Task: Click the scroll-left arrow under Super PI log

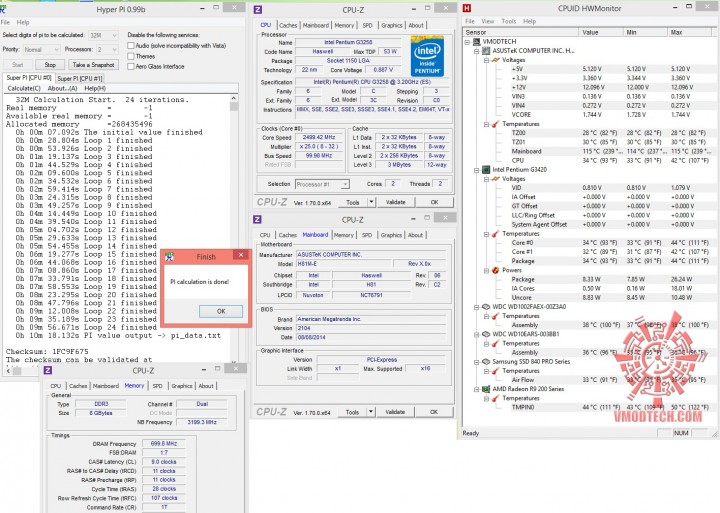Action: point(9,370)
